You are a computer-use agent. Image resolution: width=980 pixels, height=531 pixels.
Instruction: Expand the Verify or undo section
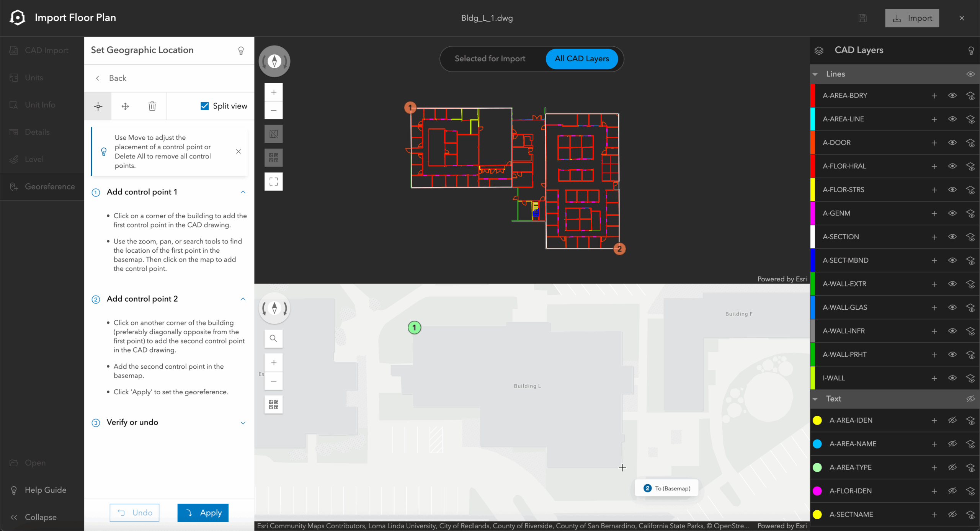tap(243, 423)
